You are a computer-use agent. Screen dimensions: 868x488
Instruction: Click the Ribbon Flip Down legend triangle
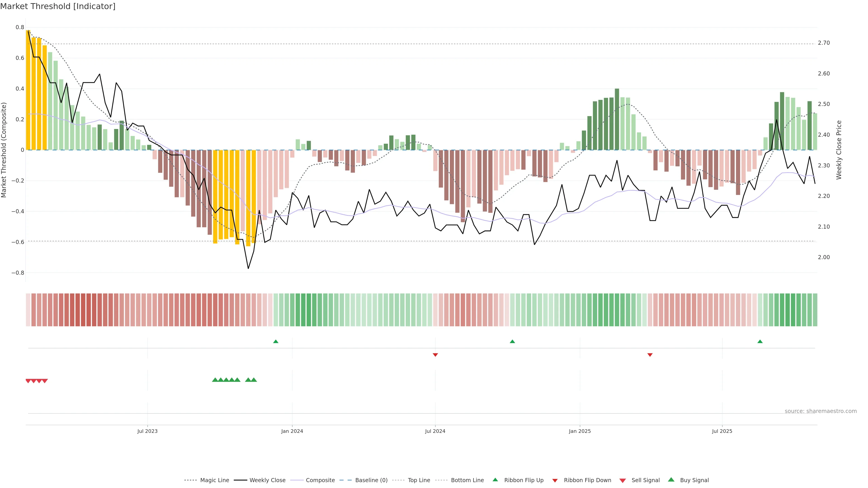point(555,481)
